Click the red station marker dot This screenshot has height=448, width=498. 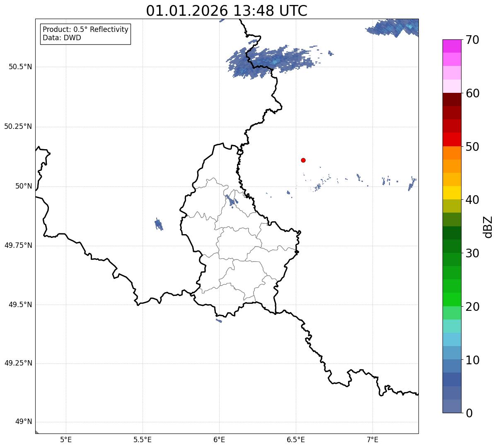[x=303, y=160]
